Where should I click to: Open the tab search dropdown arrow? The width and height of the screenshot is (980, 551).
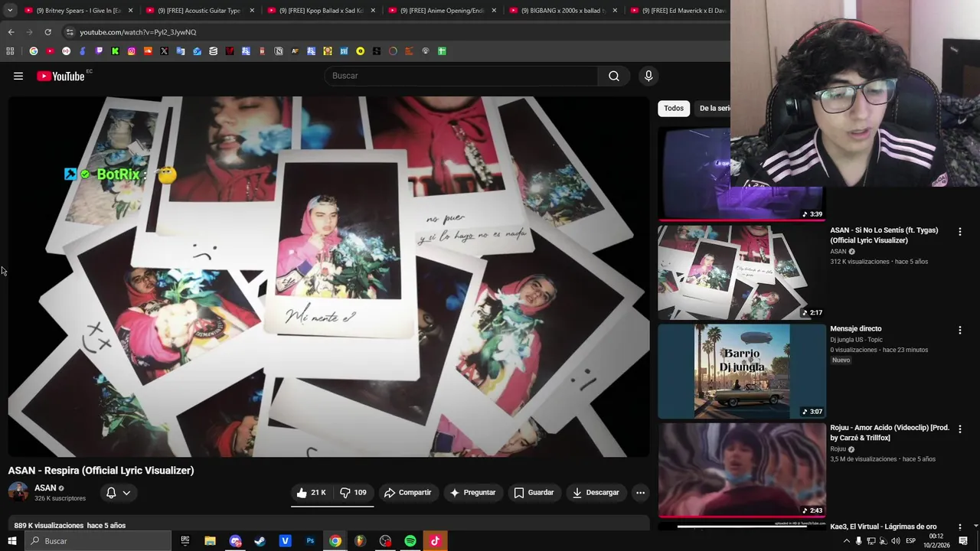(10, 11)
